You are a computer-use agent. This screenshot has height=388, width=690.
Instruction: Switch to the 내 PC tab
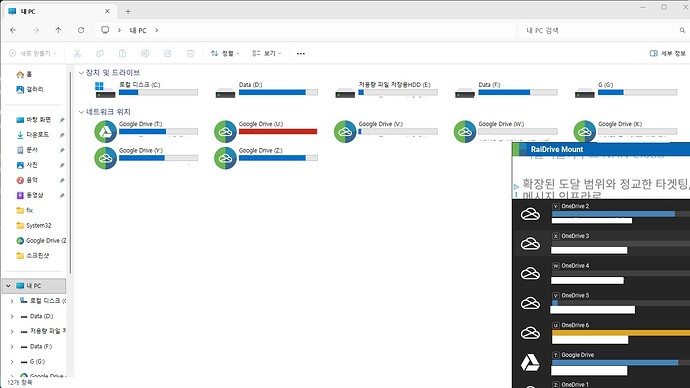(59, 11)
